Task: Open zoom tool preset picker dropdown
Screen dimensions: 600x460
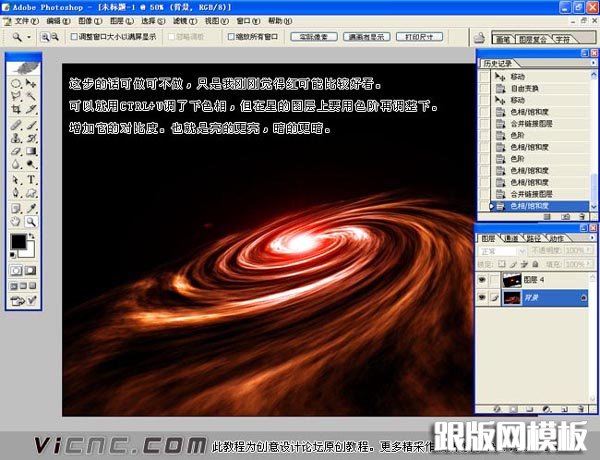Action: pyautogui.click(x=29, y=37)
